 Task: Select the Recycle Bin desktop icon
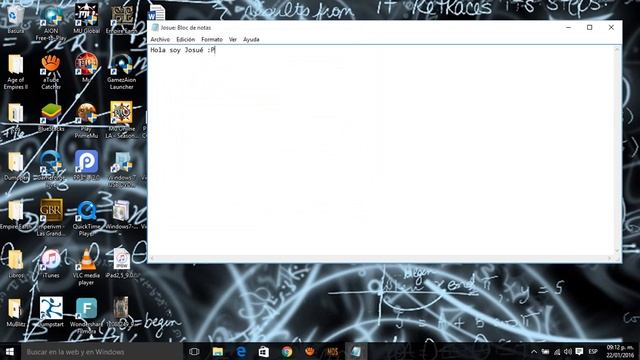pyautogui.click(x=15, y=19)
